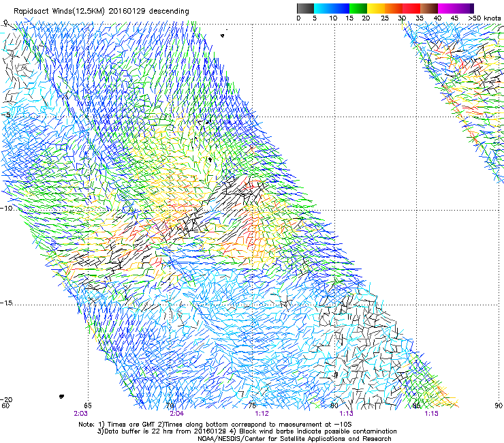Screen dimensions: 504x443
Task: Click the brown 35-40 knots legend swatch
Action: 429,8
